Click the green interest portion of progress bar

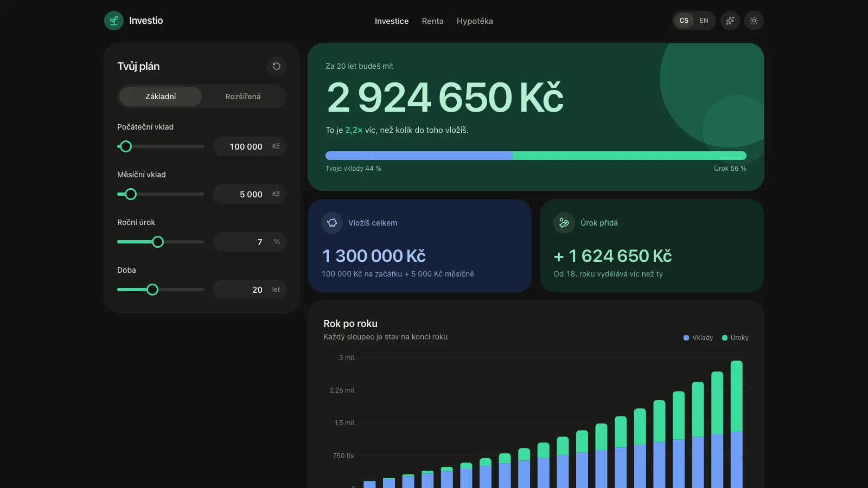click(629, 156)
